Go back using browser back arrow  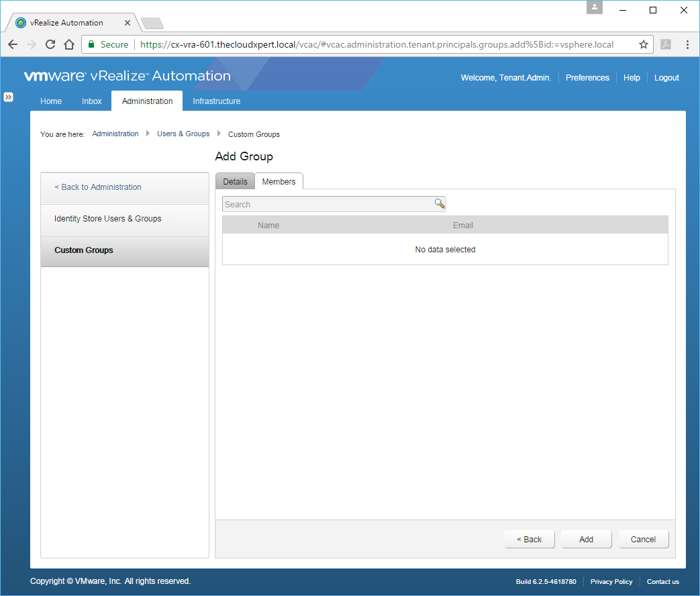[x=13, y=44]
